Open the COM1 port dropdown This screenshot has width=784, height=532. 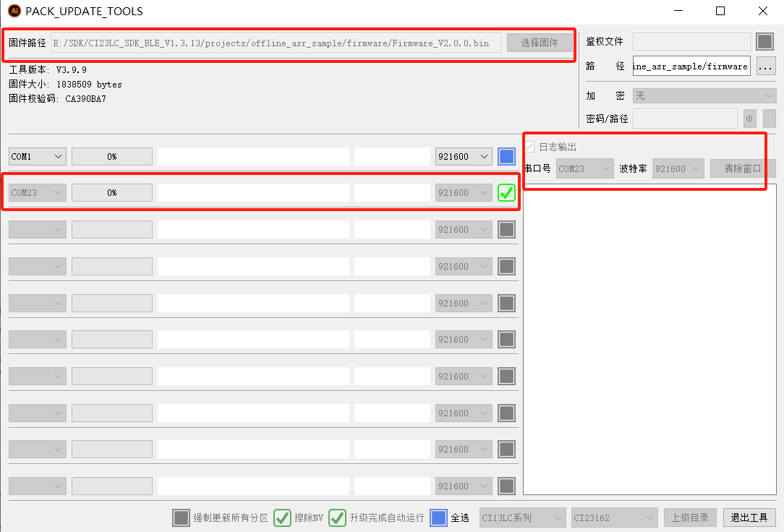[x=37, y=156]
